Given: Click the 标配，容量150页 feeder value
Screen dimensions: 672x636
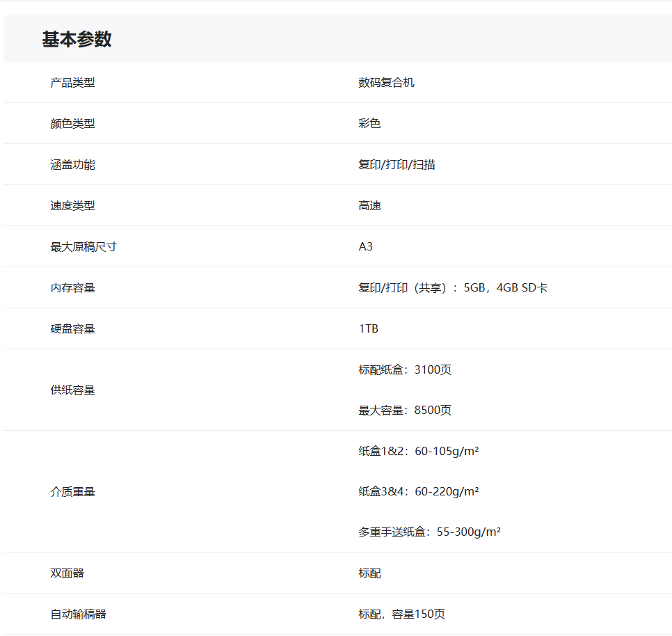Looking at the screenshot, I should pos(401,614).
